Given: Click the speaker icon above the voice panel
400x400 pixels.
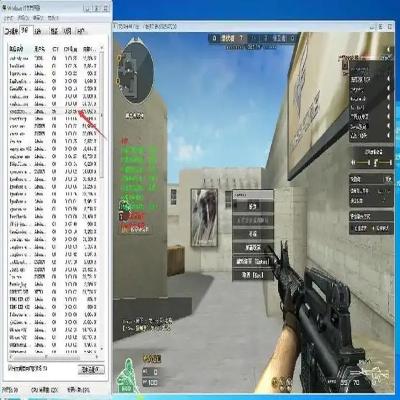Looking at the screenshot, I should (x=345, y=65).
